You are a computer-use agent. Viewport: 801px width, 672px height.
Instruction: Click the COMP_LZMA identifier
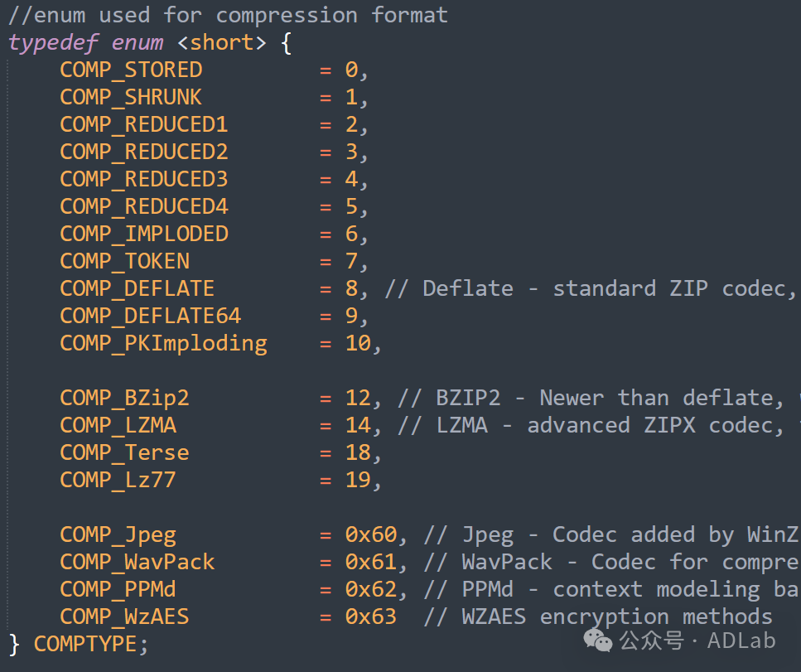coord(118,425)
